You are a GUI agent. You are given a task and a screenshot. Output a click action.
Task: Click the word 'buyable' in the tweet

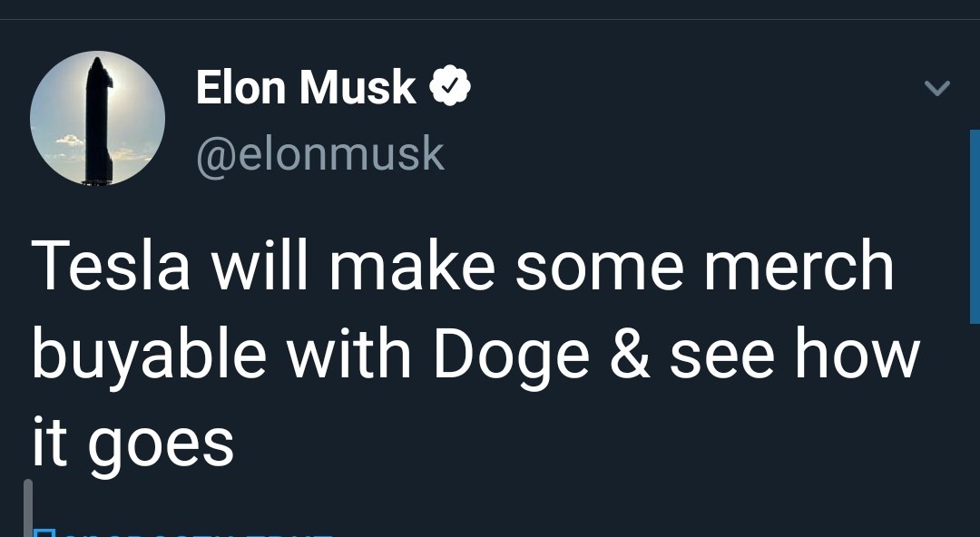tap(150, 356)
